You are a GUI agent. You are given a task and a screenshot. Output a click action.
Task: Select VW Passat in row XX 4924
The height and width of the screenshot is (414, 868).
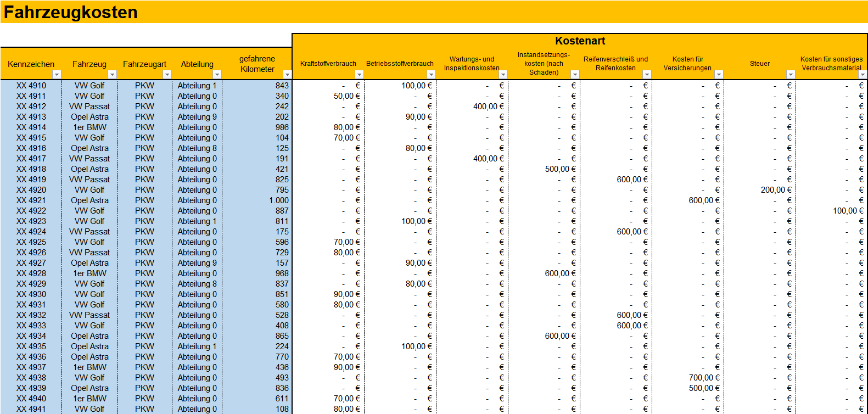point(89,232)
